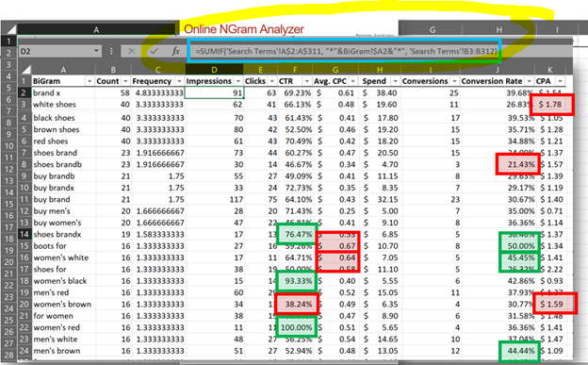Open the Clicks column filter dropdown
This screenshot has height=365, width=588.
pos(272,81)
